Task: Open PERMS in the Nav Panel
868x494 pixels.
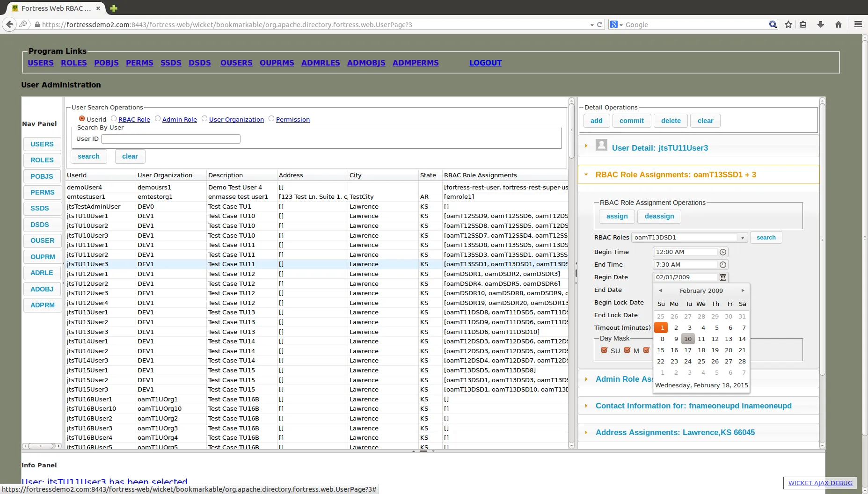Action: click(42, 192)
